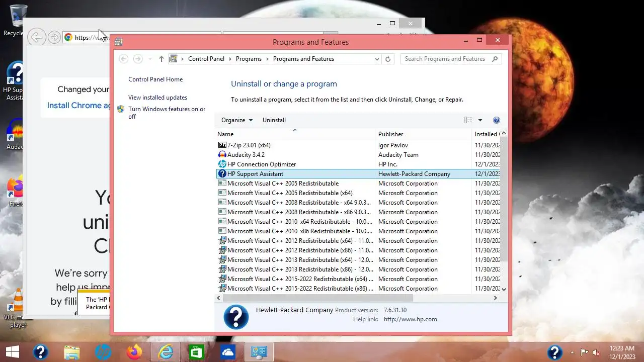
Task: Sort list by Name column header
Action: tap(295, 134)
